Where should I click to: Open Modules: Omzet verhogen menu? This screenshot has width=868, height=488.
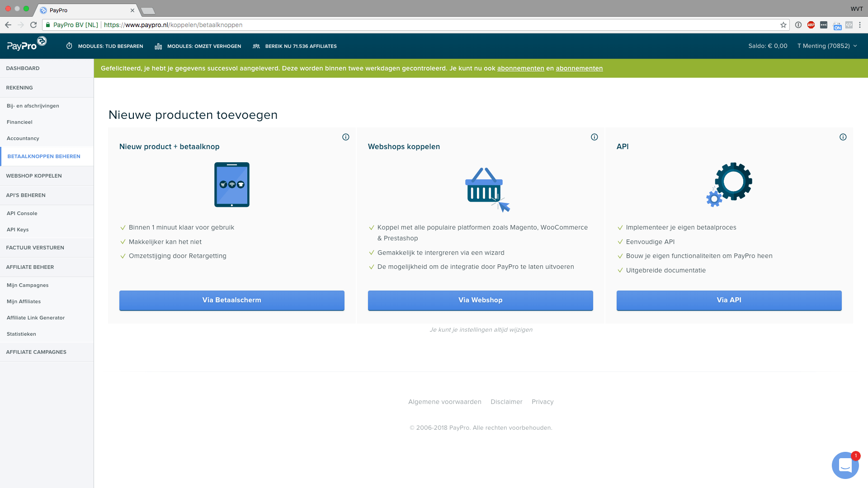tap(204, 46)
